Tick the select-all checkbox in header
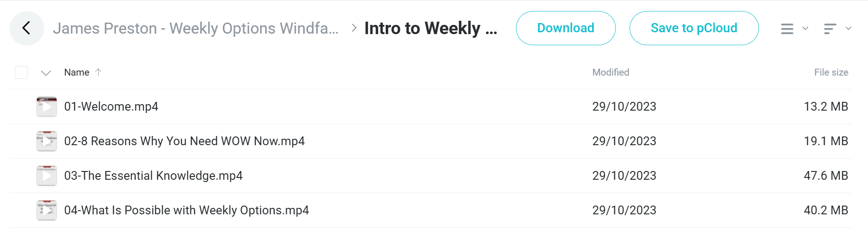The height and width of the screenshot is (230, 868). (x=21, y=72)
